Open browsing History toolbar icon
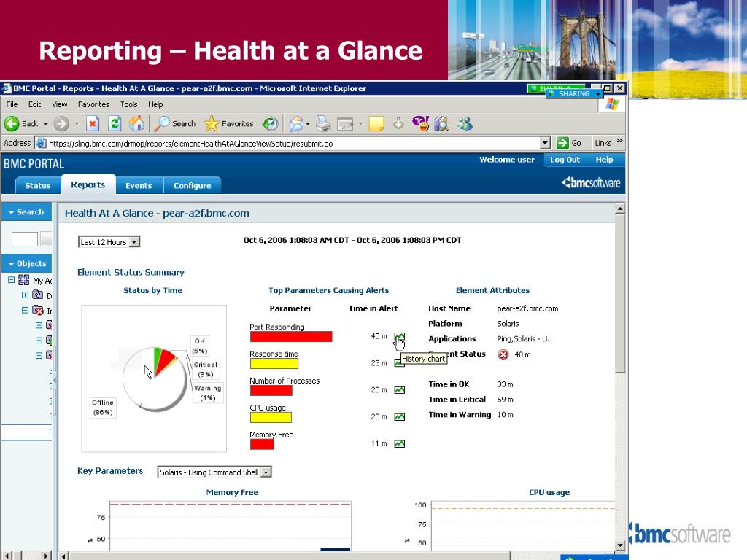747x560 pixels. pyautogui.click(x=270, y=124)
